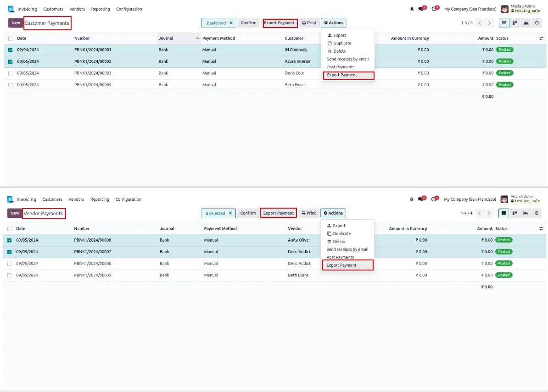This screenshot has width=548, height=392.
Task: Choose Post Payments in Vendor actions menu
Action: pos(347,257)
